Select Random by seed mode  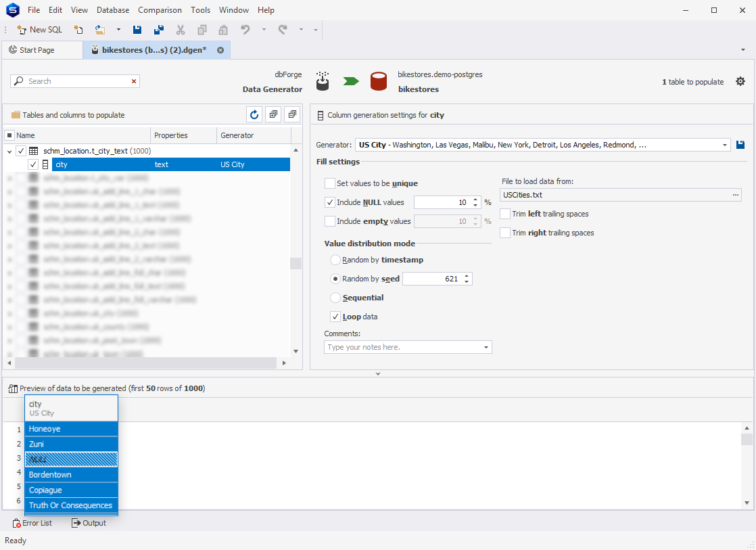tap(335, 279)
